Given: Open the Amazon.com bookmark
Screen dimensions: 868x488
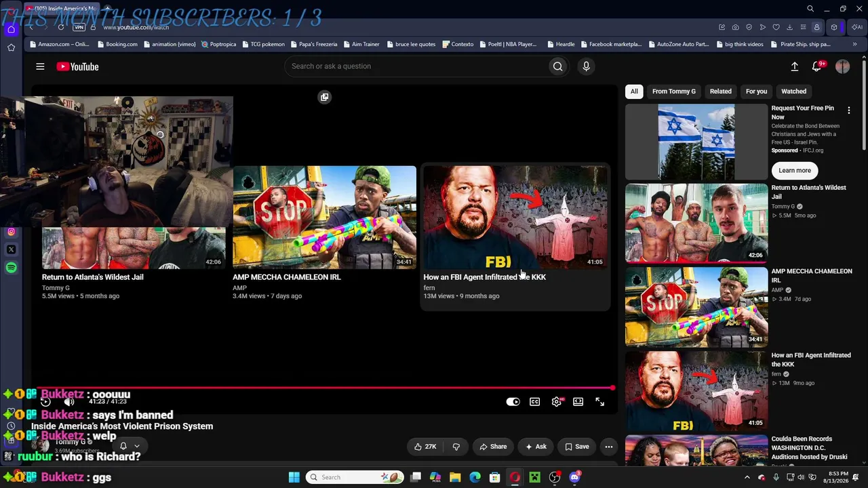Looking at the screenshot, I should click(x=59, y=44).
